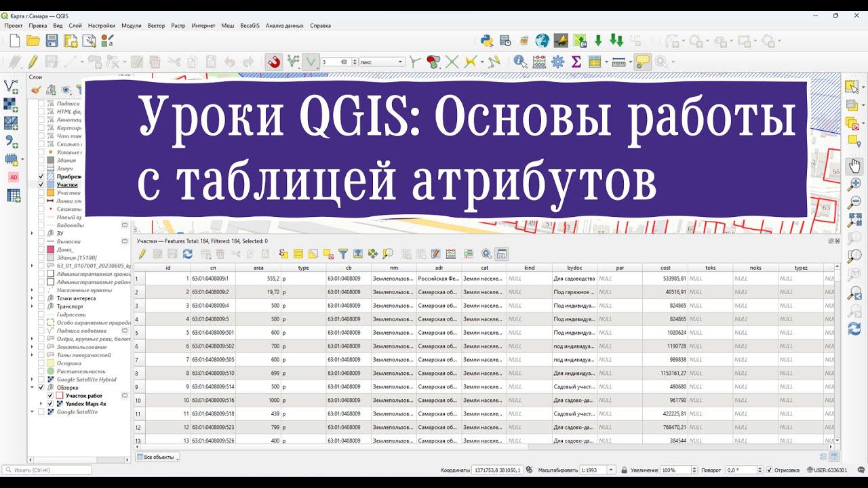The width and height of the screenshot is (868, 488).
Task: Open the Вектор menu
Action: point(156,25)
